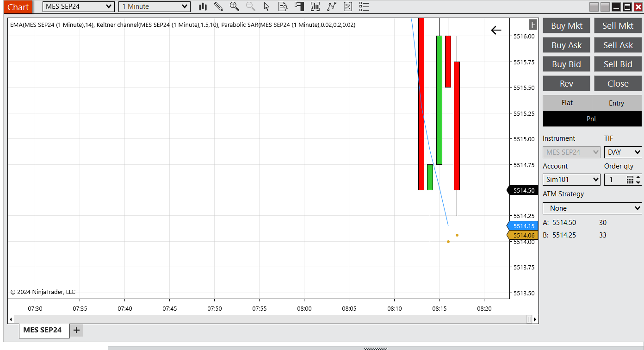Click the crossed-page icon in the toolbar
The width and height of the screenshot is (644, 350).
click(x=348, y=6)
